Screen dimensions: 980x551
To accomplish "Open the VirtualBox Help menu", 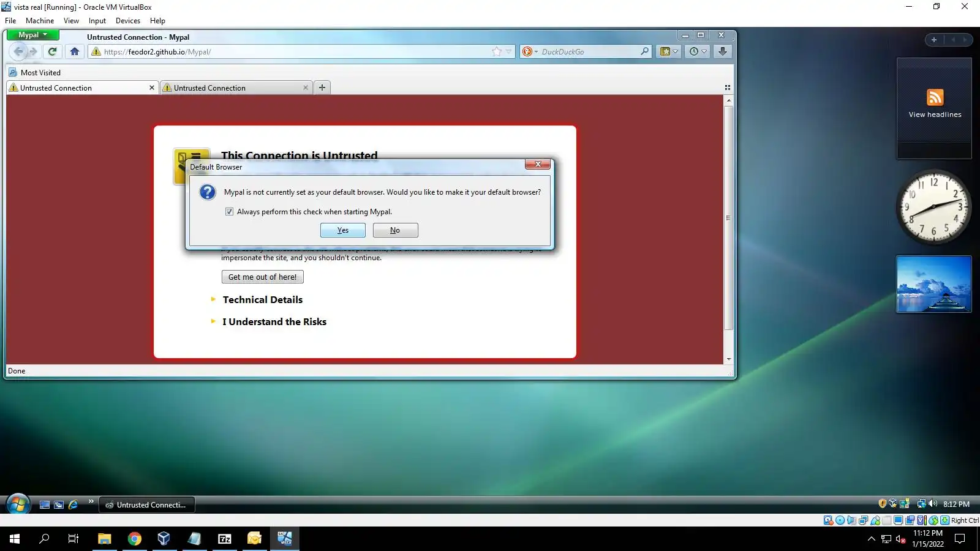I will (x=157, y=20).
